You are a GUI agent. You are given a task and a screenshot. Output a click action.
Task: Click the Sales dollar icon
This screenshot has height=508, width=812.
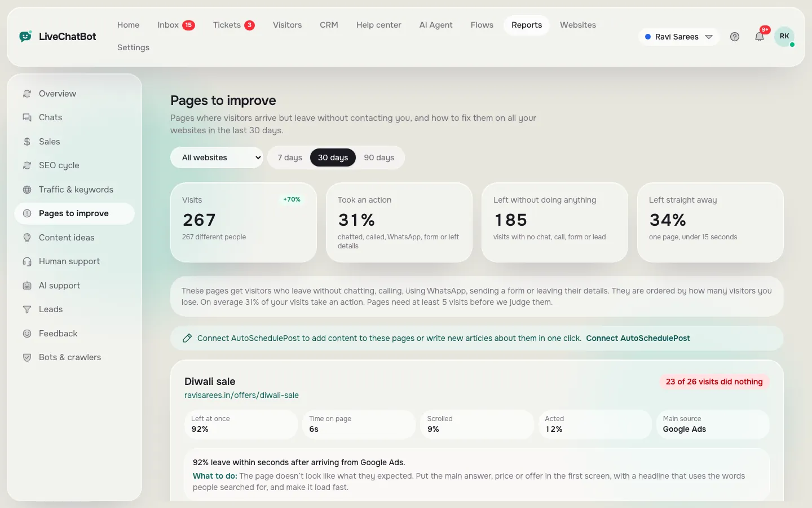pos(27,142)
